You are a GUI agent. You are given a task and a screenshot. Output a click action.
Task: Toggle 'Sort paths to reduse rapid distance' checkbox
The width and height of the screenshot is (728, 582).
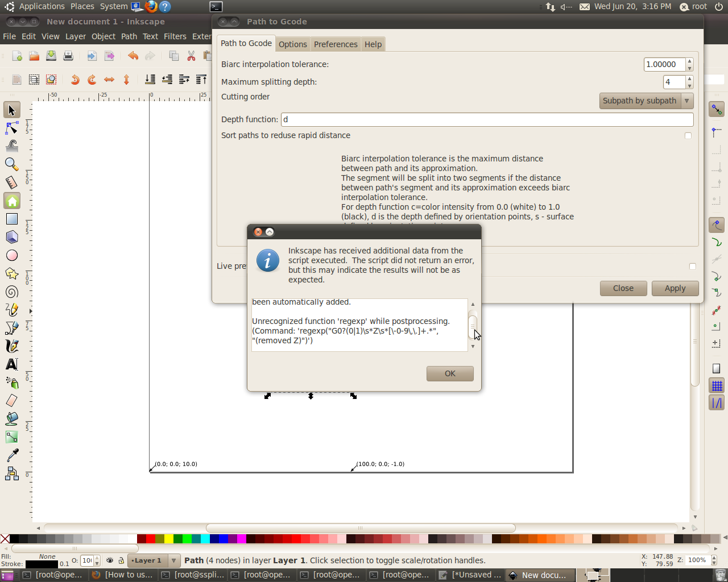pos(688,135)
